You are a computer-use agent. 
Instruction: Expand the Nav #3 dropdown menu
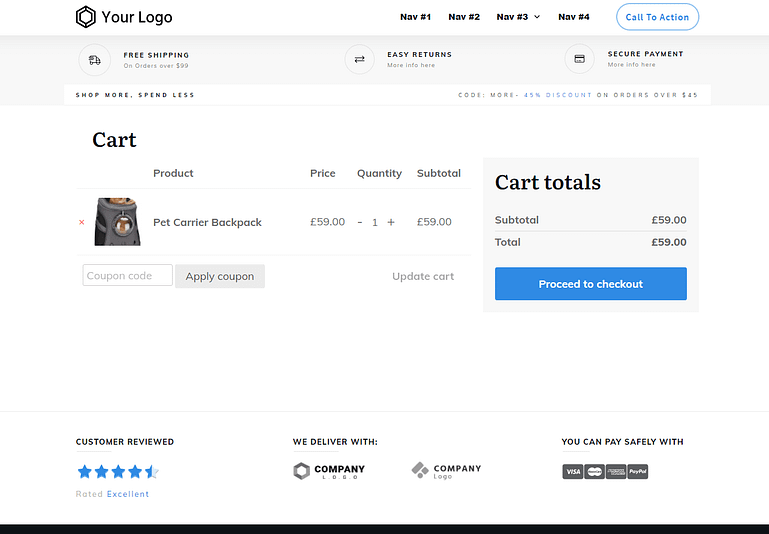tap(518, 17)
